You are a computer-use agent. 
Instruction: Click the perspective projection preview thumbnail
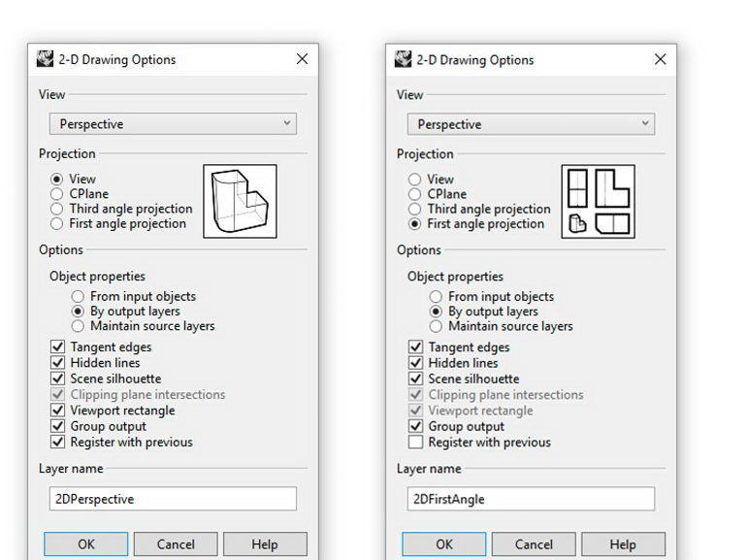(240, 201)
